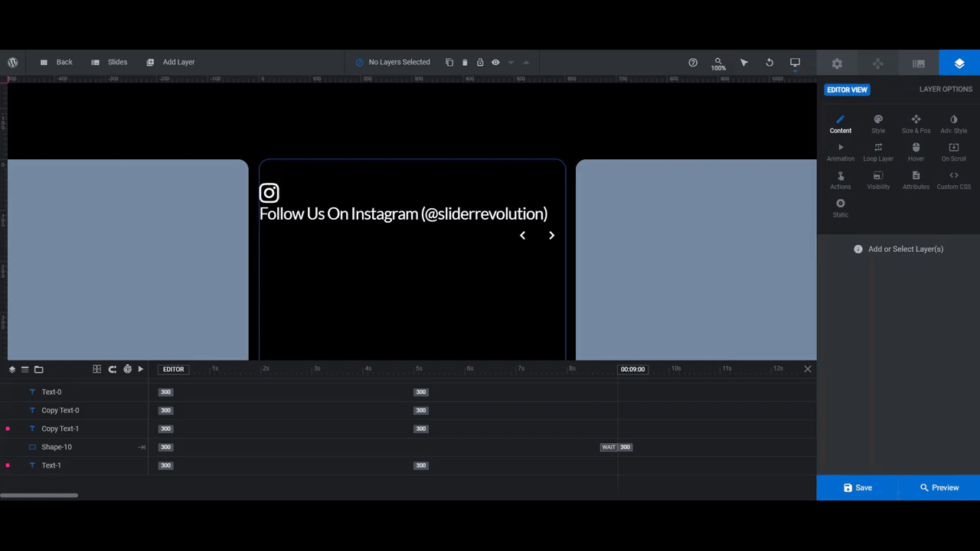Open the Add Layer menu
The width and height of the screenshot is (980, 551).
coord(171,62)
